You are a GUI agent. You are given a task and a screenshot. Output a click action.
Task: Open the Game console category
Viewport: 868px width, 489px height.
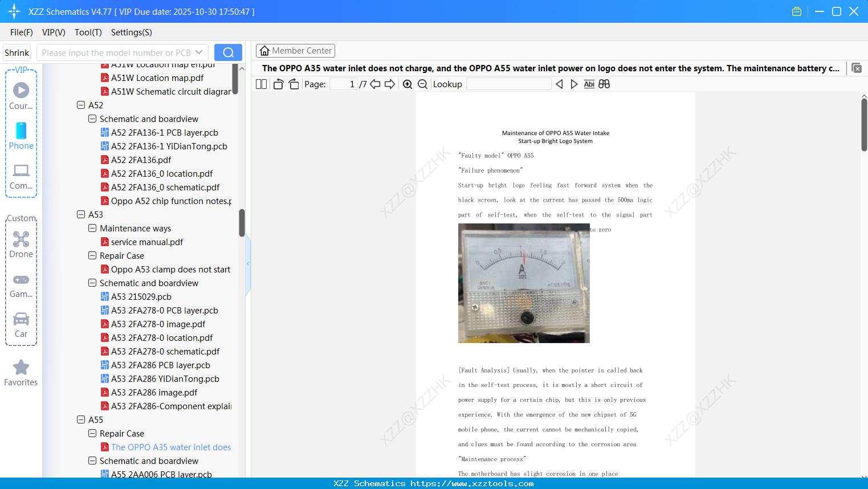pos(21,285)
